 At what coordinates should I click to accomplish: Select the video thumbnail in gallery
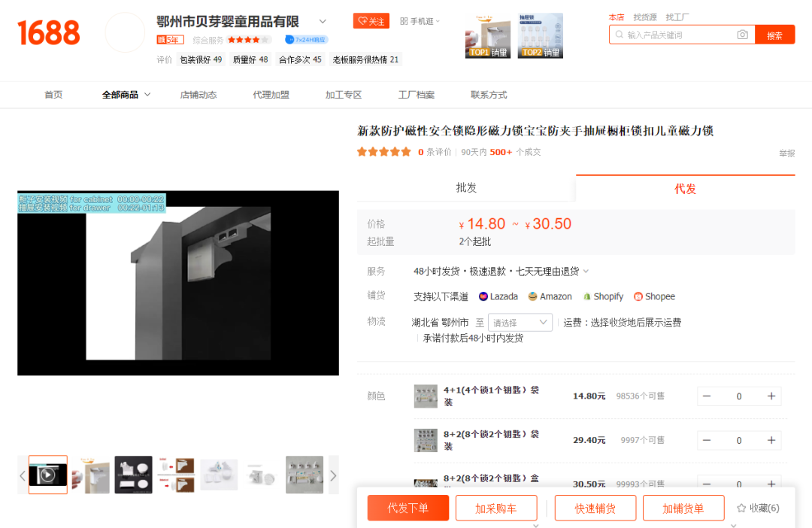(x=48, y=475)
